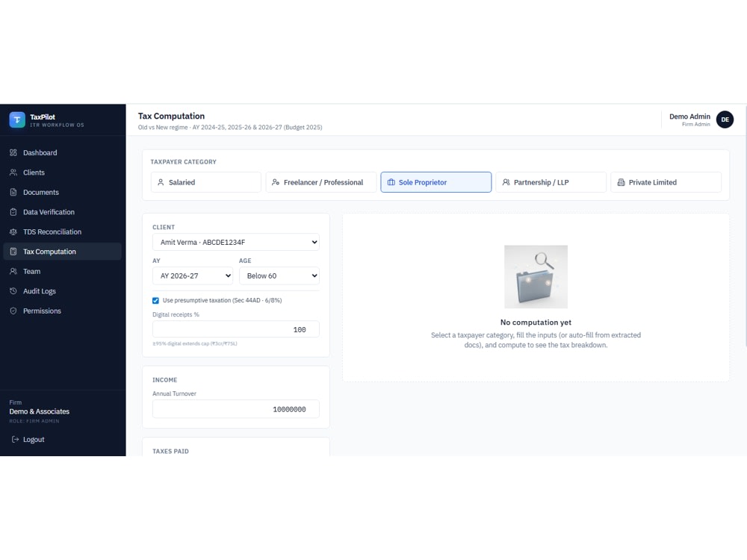This screenshot has width=747, height=560.
Task: Choose Partnership / LLP category
Action: pyautogui.click(x=551, y=182)
